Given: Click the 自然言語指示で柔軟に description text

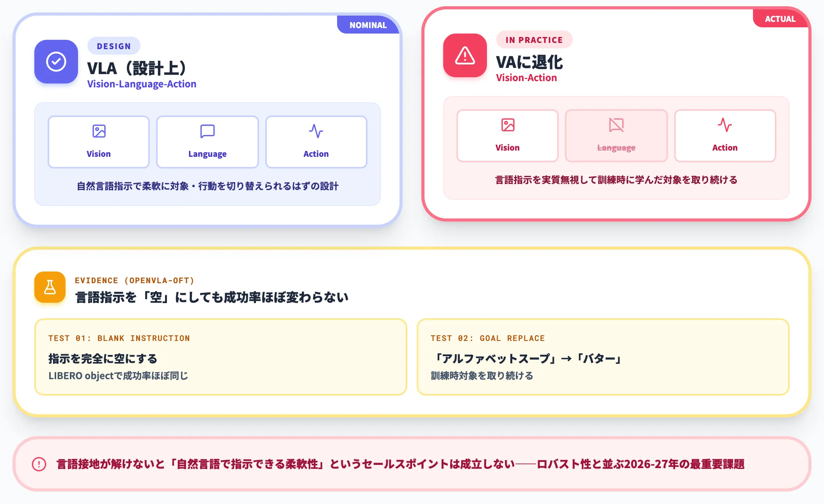Looking at the screenshot, I should tap(208, 186).
